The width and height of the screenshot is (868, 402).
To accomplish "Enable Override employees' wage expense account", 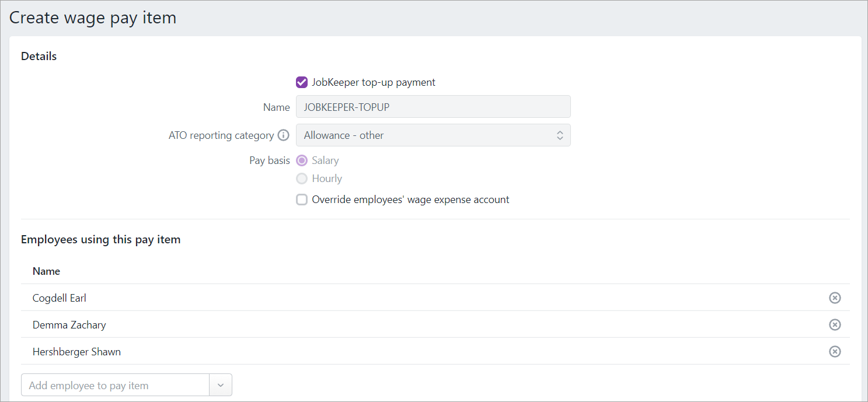I will coord(302,200).
